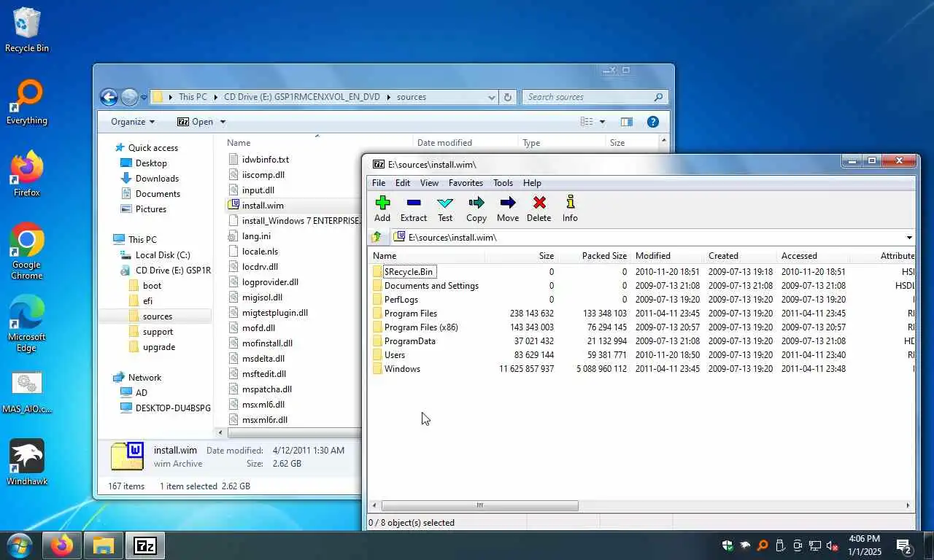Open the 7-Zip Edit menu
Image resolution: width=934 pixels, height=560 pixels.
[403, 183]
